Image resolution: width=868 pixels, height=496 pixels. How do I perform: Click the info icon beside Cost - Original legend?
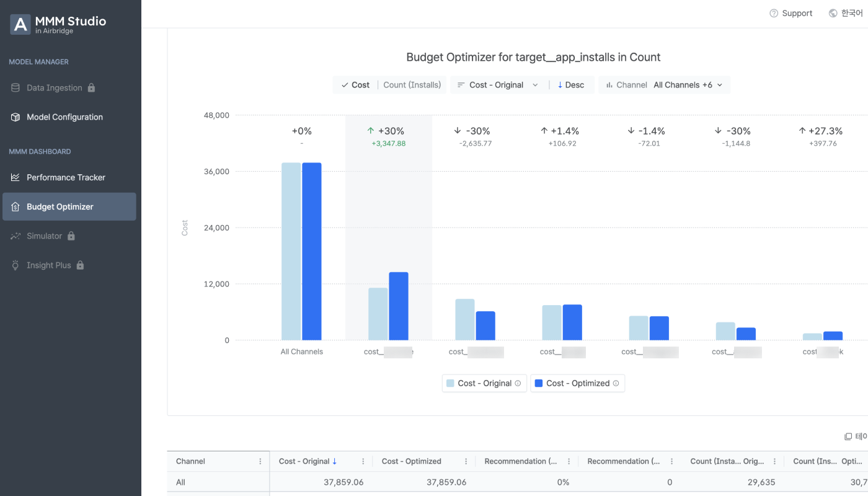(518, 383)
